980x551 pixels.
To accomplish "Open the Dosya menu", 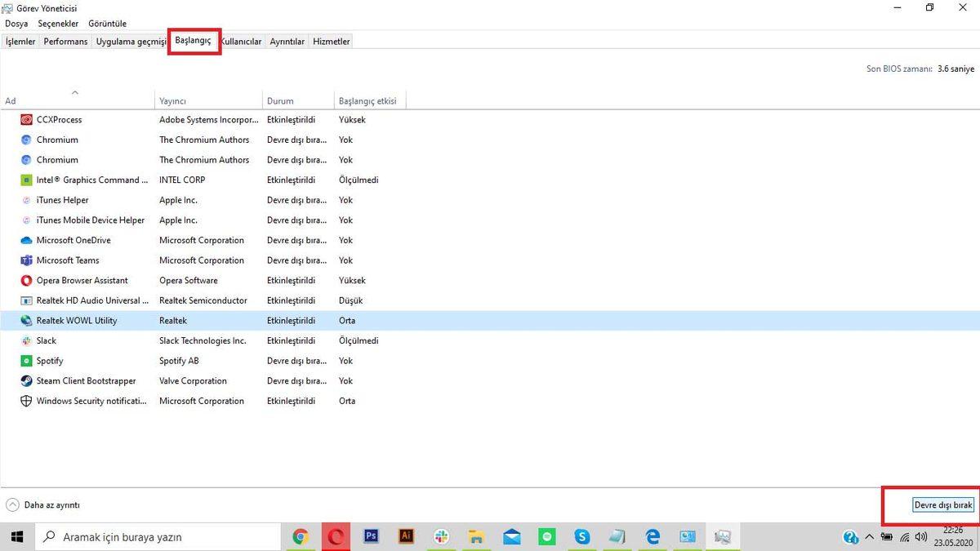I will click(x=16, y=24).
